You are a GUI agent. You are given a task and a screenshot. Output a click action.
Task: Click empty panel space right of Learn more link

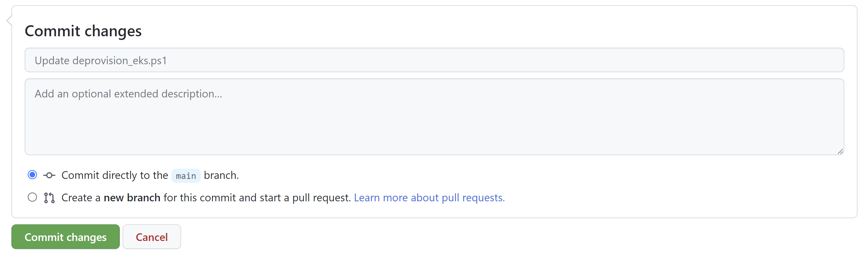(x=674, y=198)
